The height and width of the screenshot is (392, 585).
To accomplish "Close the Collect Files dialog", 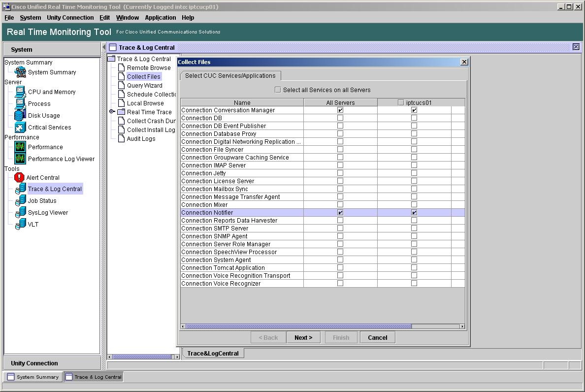I will [464, 62].
